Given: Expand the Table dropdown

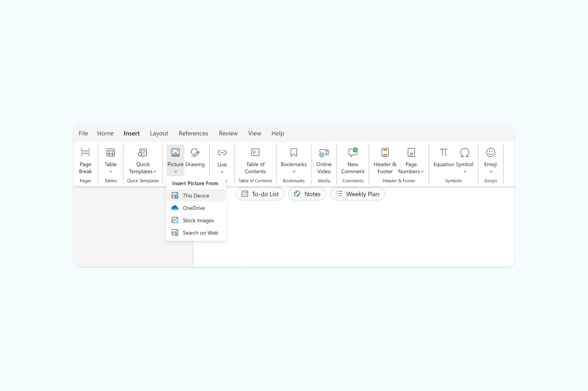Looking at the screenshot, I should click(111, 172).
